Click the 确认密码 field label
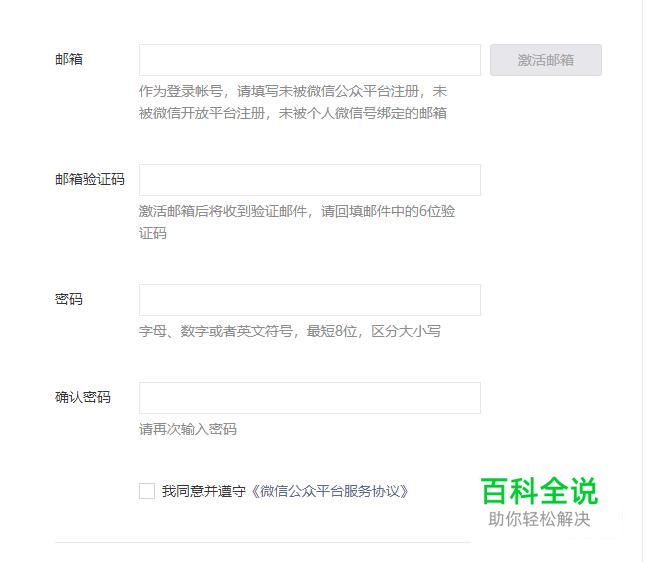 [x=83, y=397]
